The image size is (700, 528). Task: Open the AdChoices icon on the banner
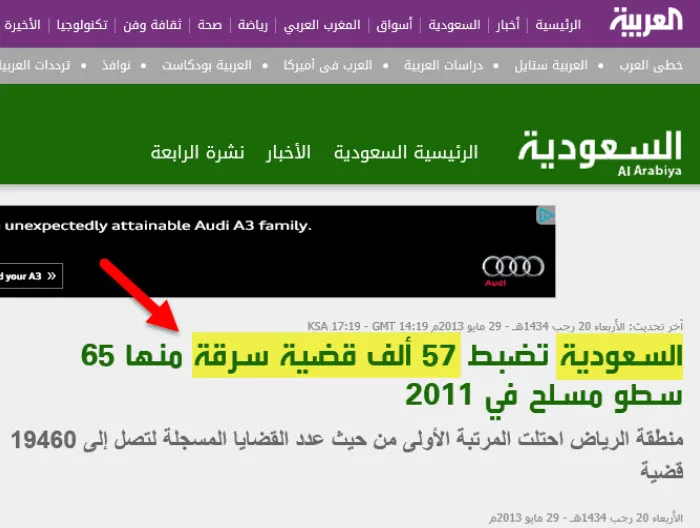pyautogui.click(x=546, y=215)
